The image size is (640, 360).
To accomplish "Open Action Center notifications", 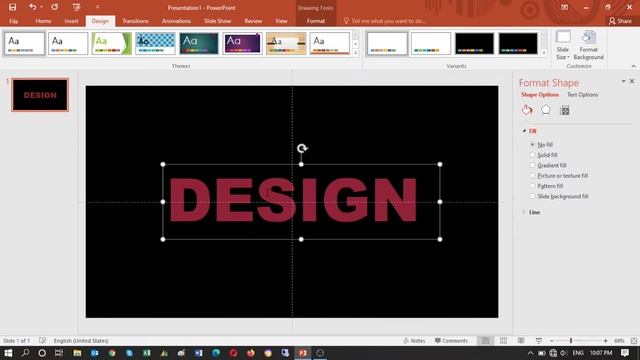I will [x=625, y=353].
